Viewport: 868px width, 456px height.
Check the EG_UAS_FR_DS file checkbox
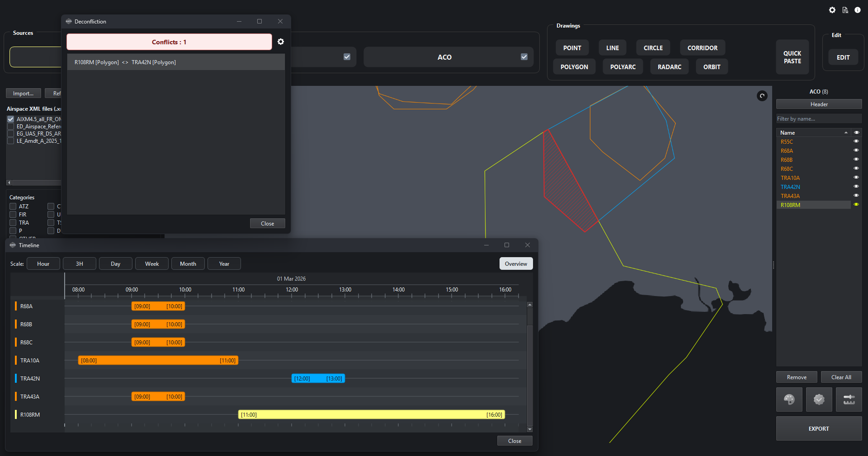click(11, 134)
